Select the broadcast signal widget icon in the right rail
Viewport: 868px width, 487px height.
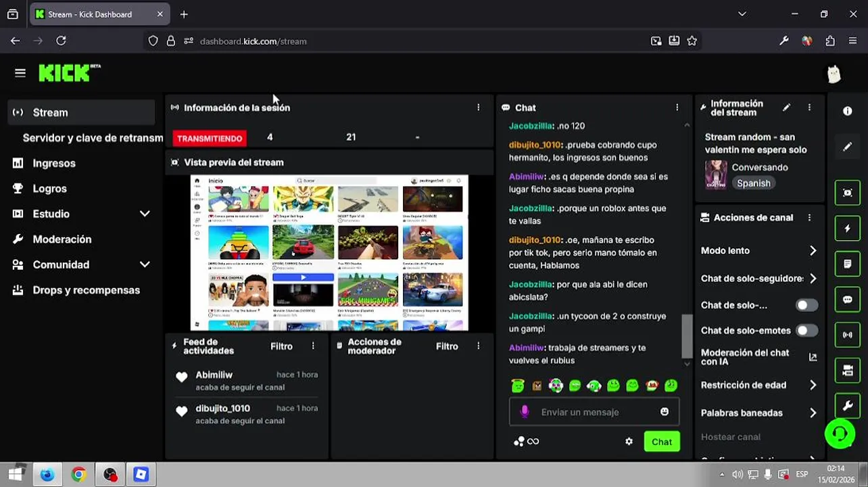[848, 335]
